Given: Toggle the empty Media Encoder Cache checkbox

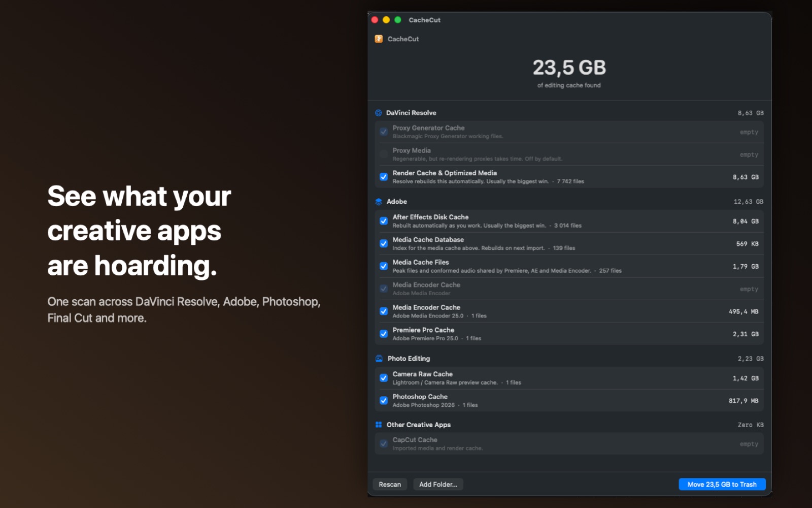Looking at the screenshot, I should coord(384,289).
